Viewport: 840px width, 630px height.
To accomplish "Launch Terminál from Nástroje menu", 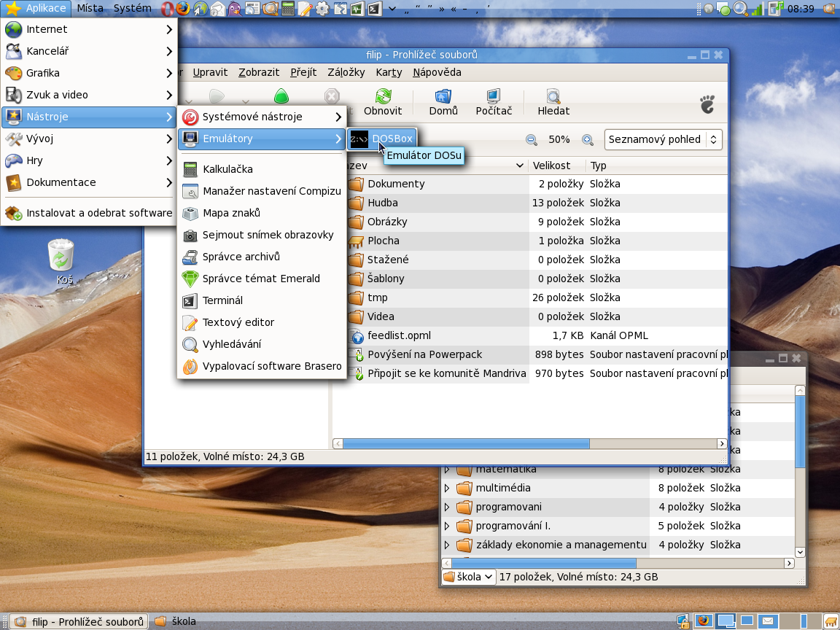I will coord(262,300).
